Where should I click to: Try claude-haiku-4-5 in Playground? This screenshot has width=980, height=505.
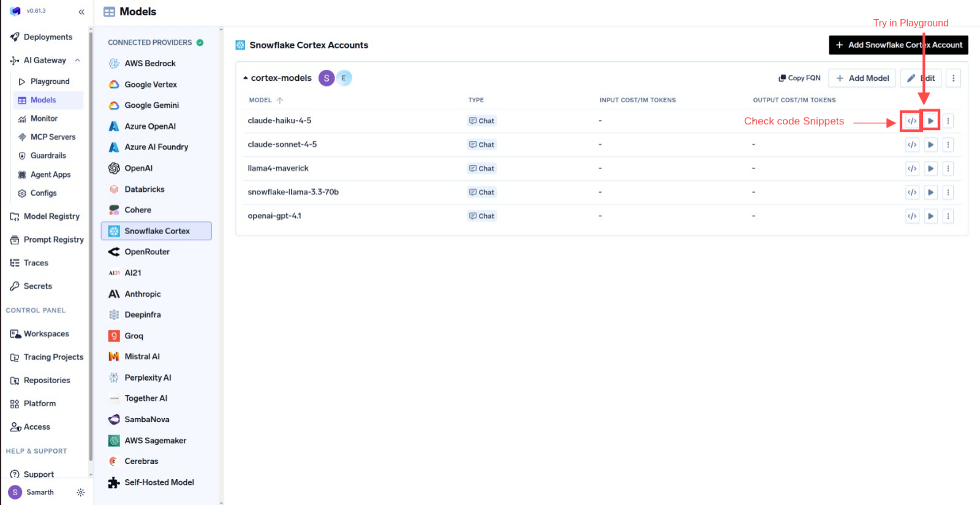pyautogui.click(x=930, y=121)
